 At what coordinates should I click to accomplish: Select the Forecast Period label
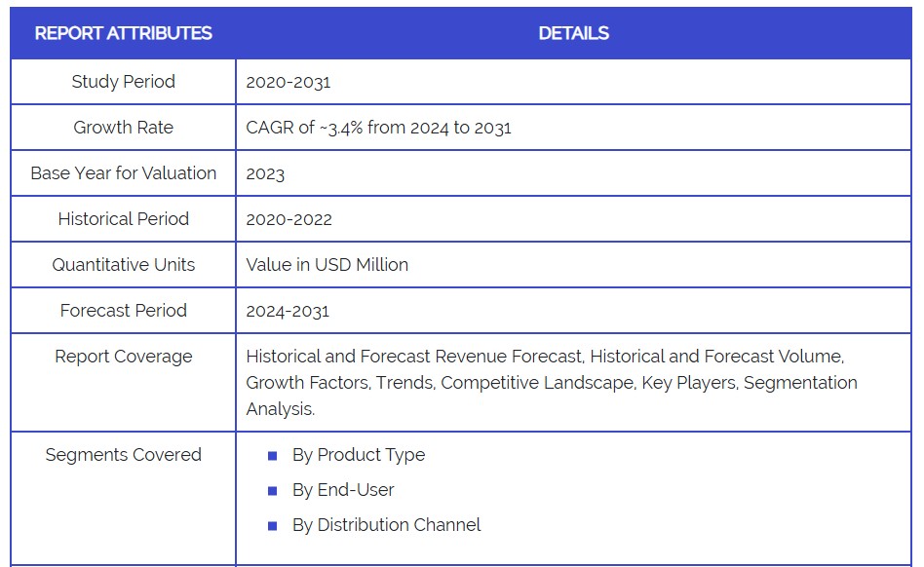point(123,311)
